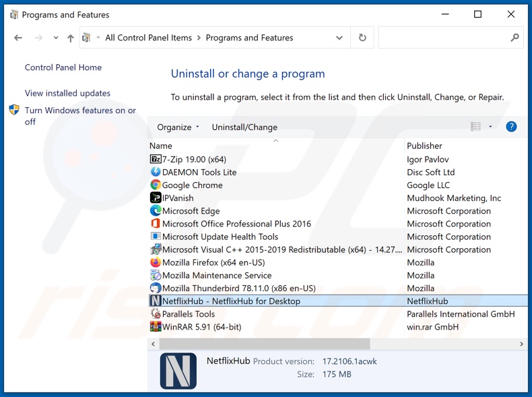Viewport: 532px width, 397px height.
Task: Select Mozilla Thunderbird 78.11.0 entry
Action: click(239, 288)
